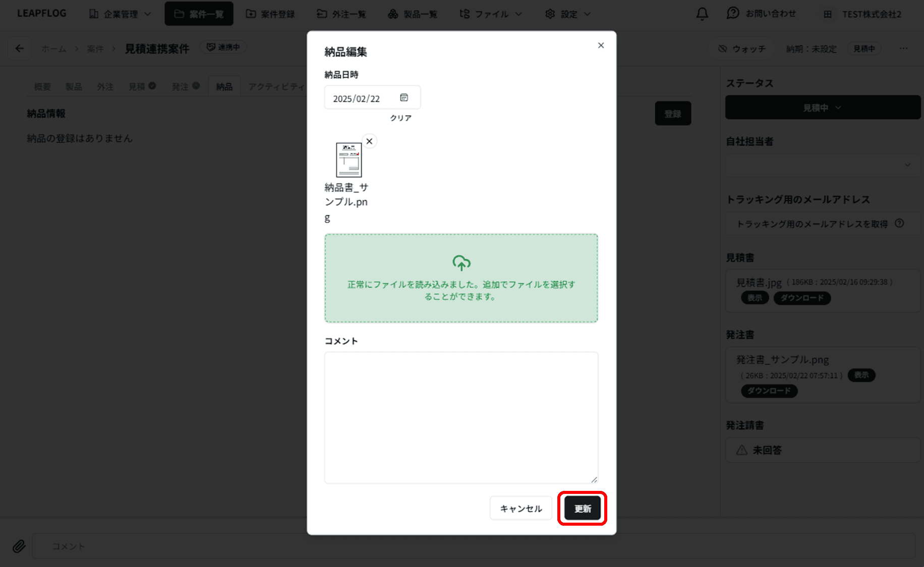Click inside the コメント text area

[x=460, y=416]
